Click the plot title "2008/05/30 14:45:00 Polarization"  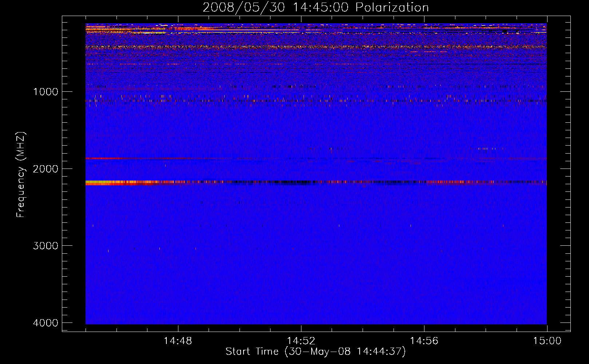click(x=316, y=8)
